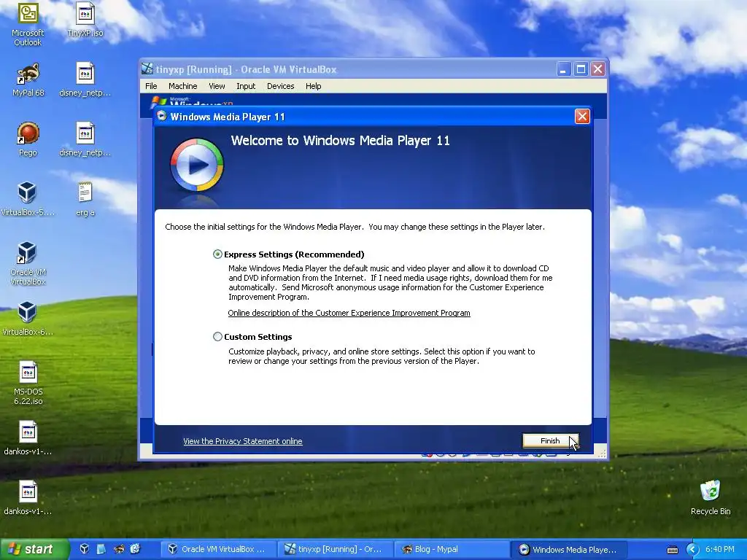
Task: Click the VirtualBox window title bar icon
Action: pos(147,69)
